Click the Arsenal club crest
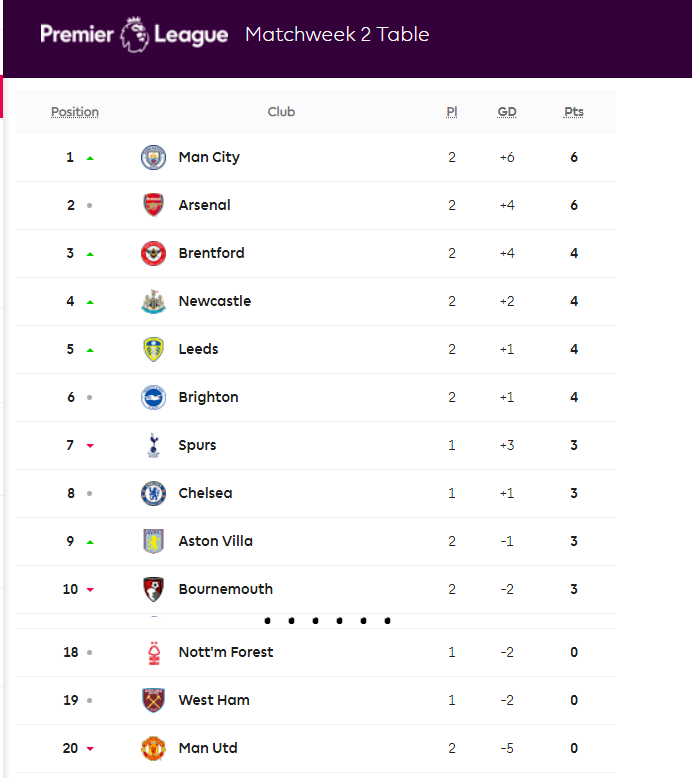692x778 pixels. point(153,205)
